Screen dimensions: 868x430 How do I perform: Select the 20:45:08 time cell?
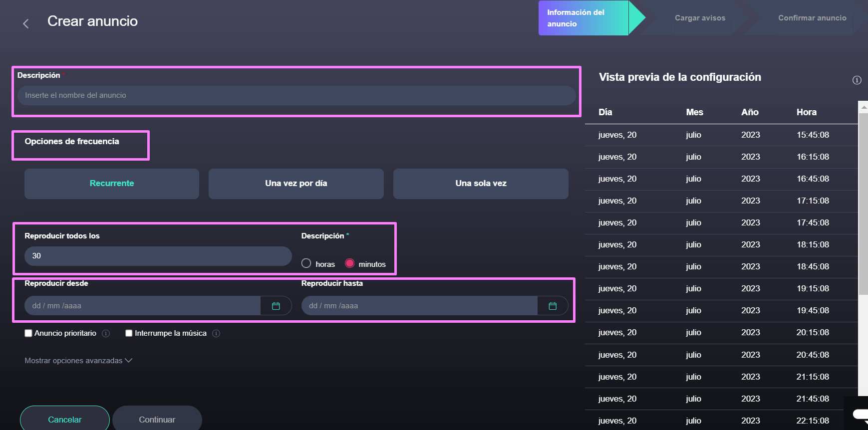[813, 355]
